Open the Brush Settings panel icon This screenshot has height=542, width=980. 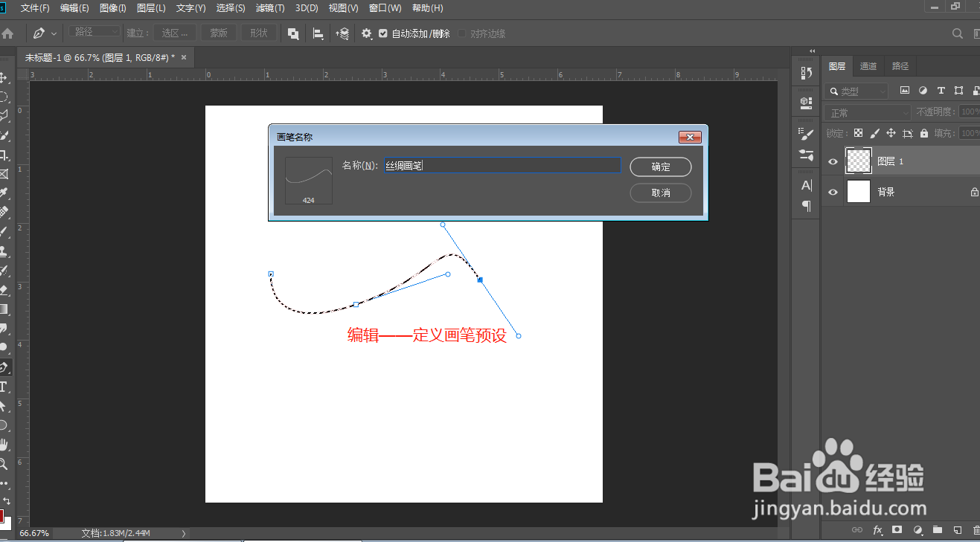tap(806, 134)
